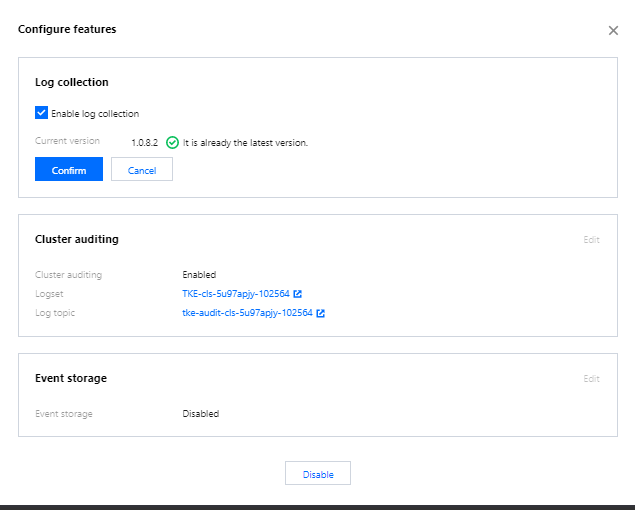Click the external-link icon beside the Logset
Viewport: 635px width, 510px height.
pyautogui.click(x=298, y=294)
